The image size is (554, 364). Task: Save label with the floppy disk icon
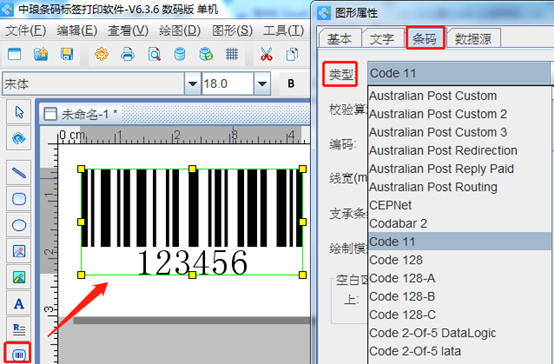[x=67, y=54]
